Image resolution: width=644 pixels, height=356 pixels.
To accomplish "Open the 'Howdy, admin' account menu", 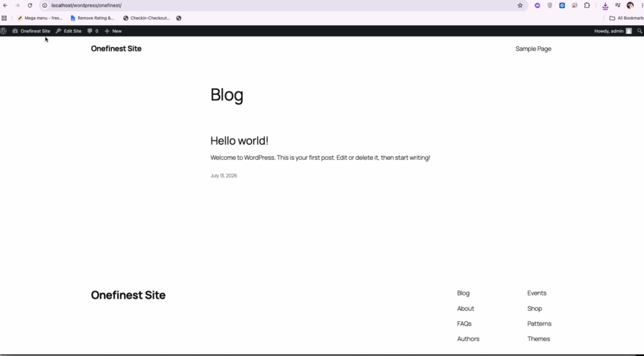I will click(613, 31).
